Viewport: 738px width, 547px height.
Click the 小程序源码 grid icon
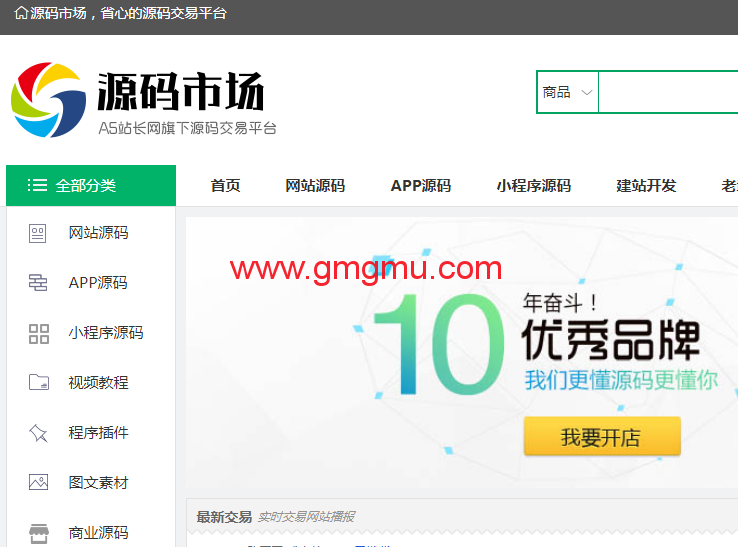click(x=39, y=334)
